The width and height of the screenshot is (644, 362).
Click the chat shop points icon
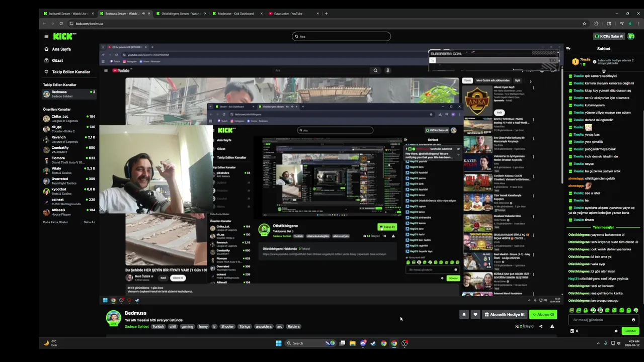click(x=572, y=331)
